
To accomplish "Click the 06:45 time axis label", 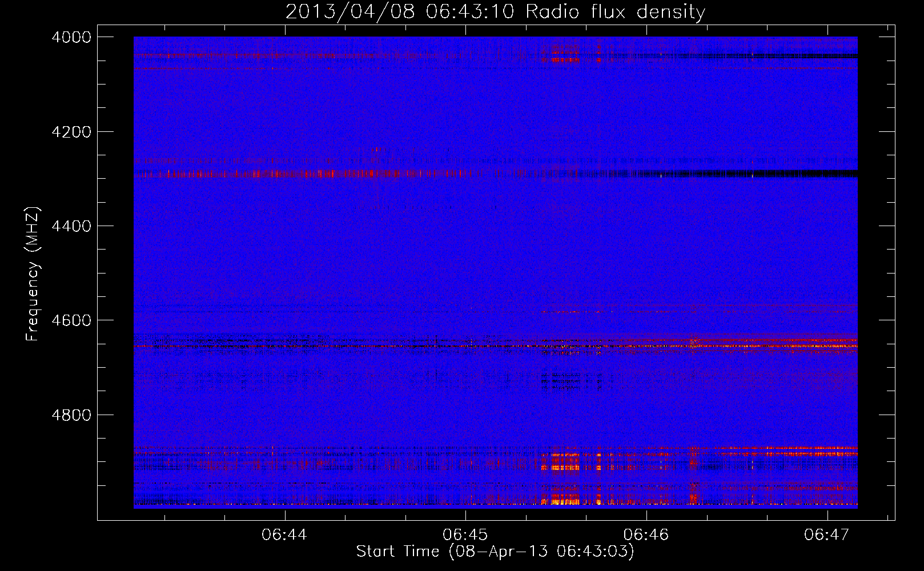I will 465,535.
